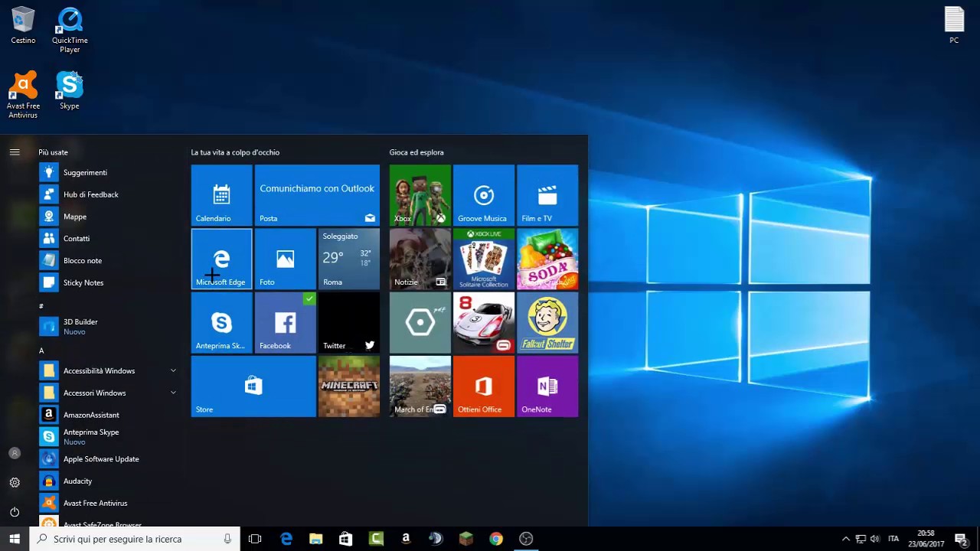Click the letter A section header

[41, 350]
